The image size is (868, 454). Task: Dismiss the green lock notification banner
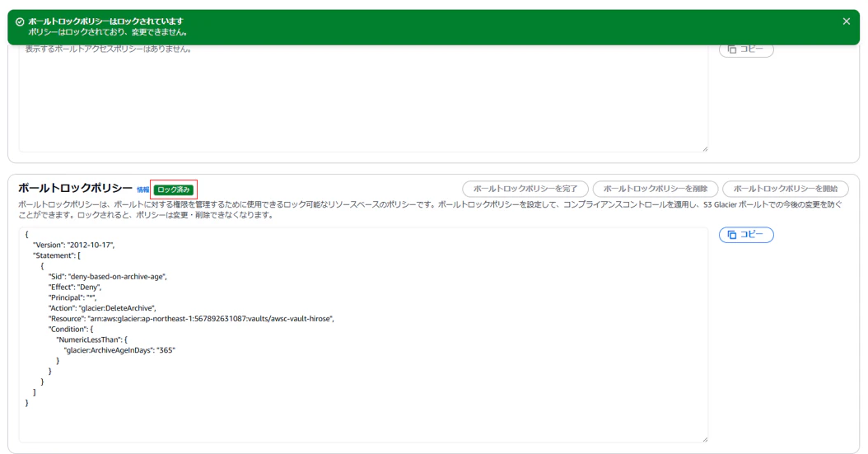coord(846,21)
